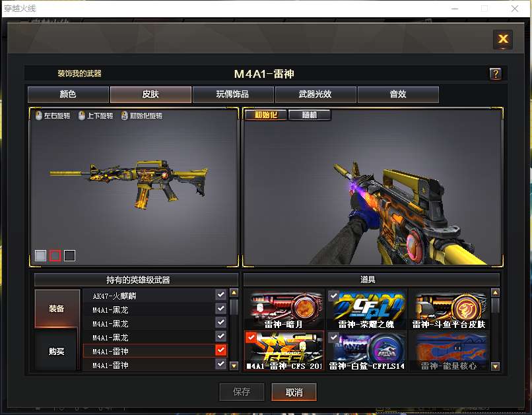Screen dimensions: 532x415
Task: Go to the 武器光效 tab
Action: tap(316, 94)
